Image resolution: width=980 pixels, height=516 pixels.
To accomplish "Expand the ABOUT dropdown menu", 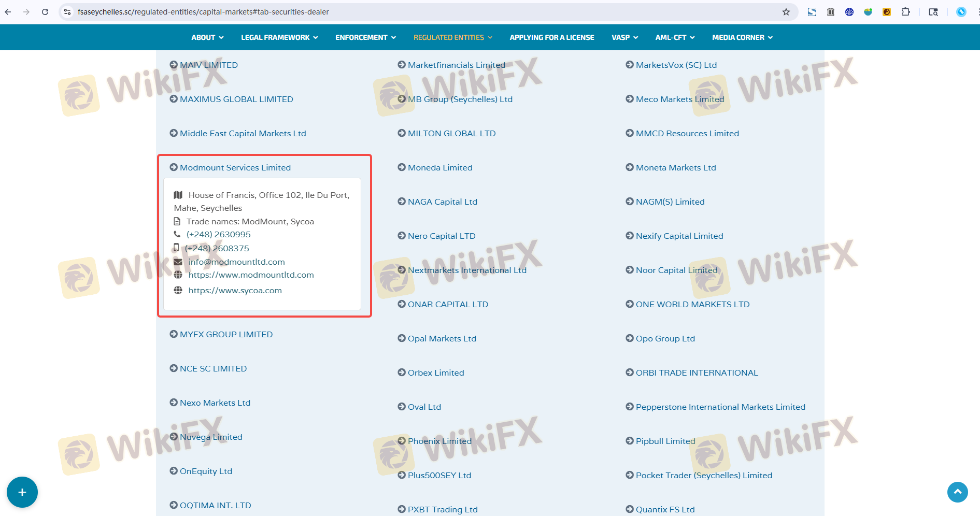I will coord(207,37).
